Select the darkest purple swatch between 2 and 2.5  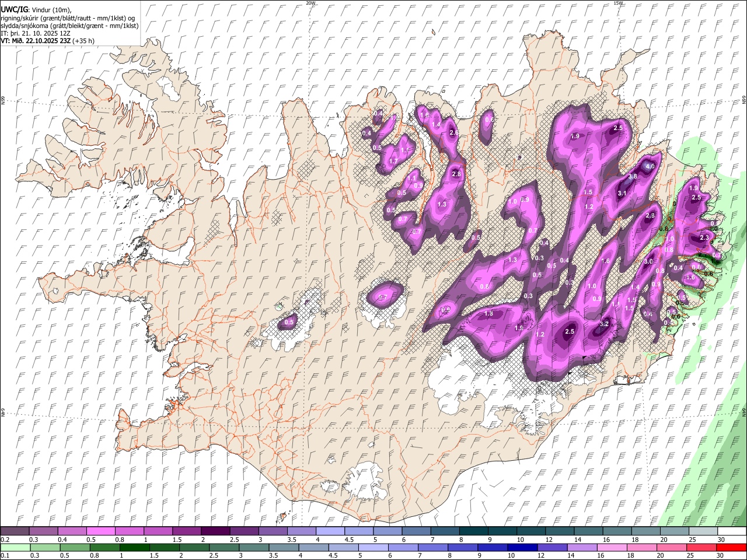pos(215,531)
